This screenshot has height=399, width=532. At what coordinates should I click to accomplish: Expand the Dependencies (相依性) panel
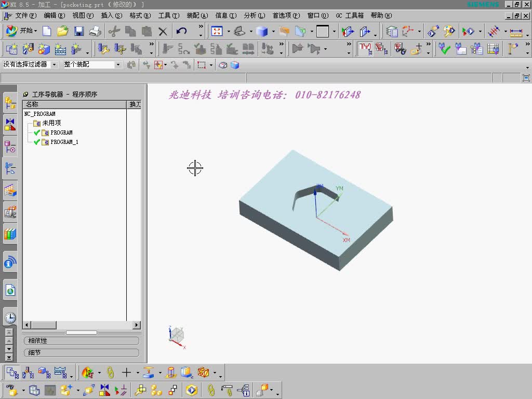click(82, 341)
